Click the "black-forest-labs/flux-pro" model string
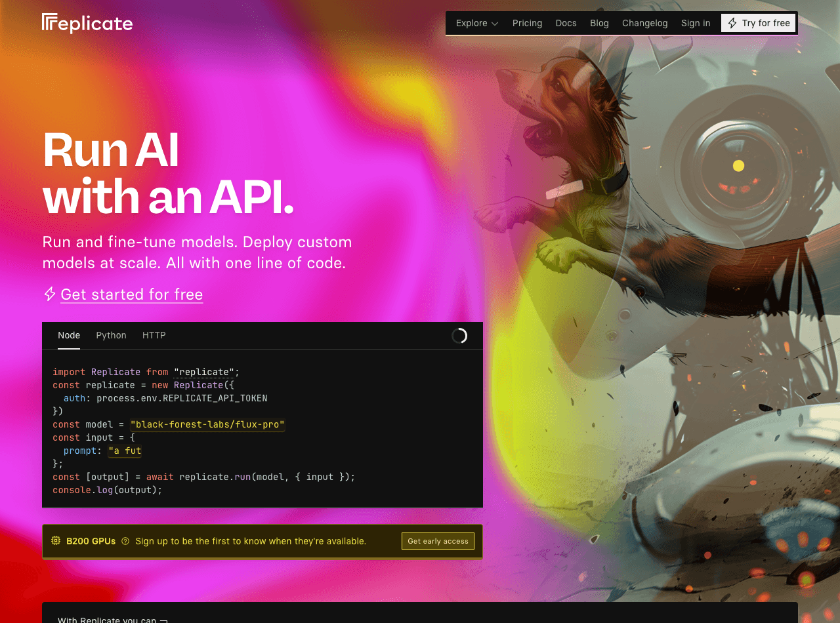 (x=207, y=424)
